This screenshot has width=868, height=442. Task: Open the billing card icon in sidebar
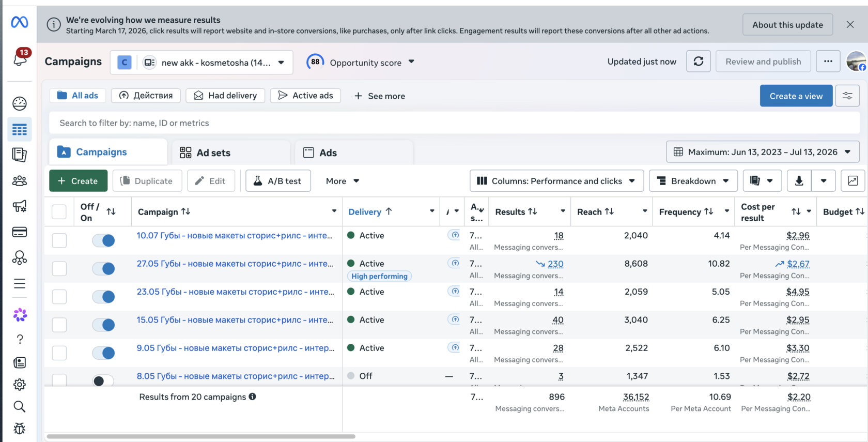(20, 232)
